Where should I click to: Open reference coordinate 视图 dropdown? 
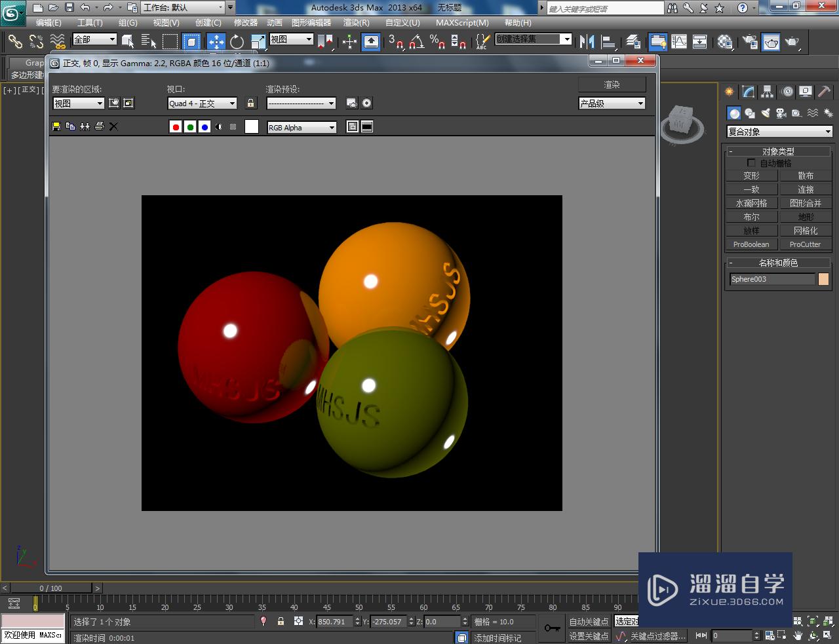click(x=292, y=39)
